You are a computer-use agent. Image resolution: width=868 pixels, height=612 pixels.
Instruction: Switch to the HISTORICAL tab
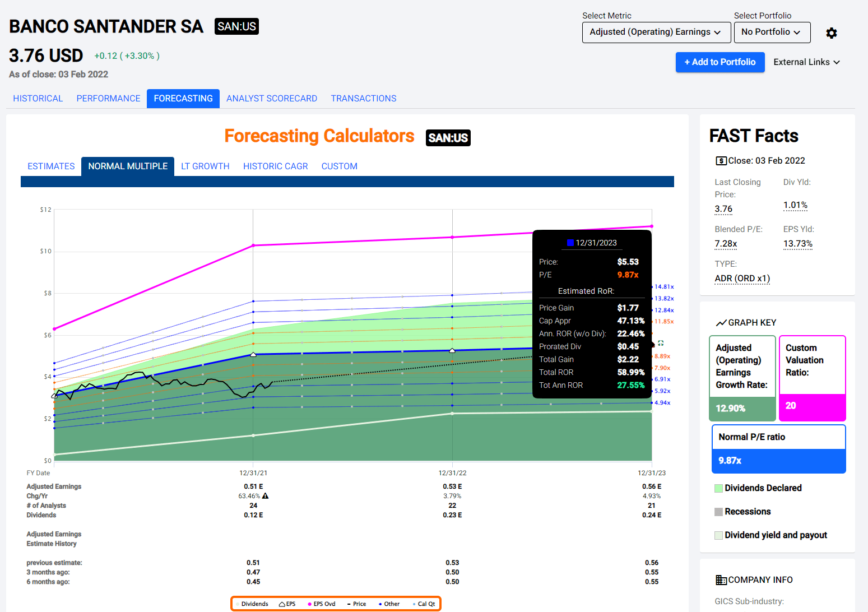[x=38, y=99]
